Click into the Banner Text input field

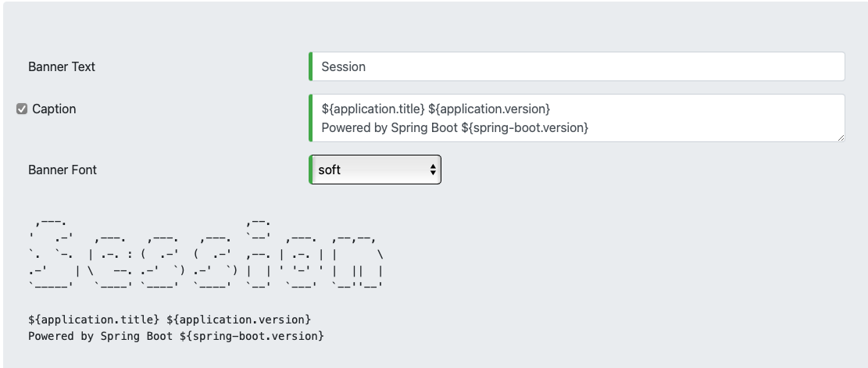[577, 66]
